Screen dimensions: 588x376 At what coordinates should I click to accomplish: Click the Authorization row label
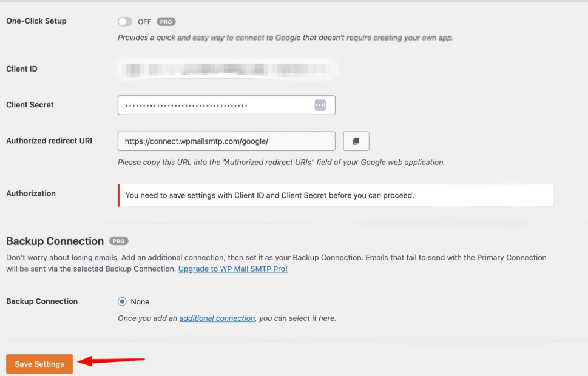pyautogui.click(x=31, y=193)
